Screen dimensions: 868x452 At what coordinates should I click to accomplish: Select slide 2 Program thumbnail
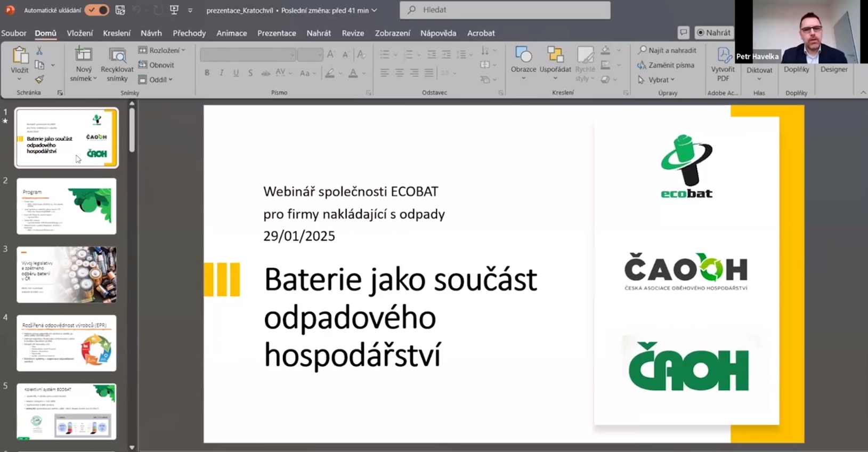[x=67, y=206]
